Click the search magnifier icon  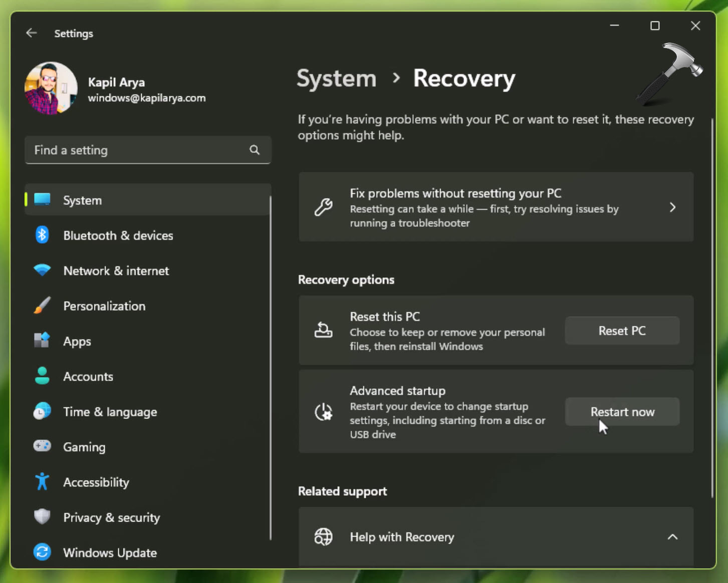point(255,150)
